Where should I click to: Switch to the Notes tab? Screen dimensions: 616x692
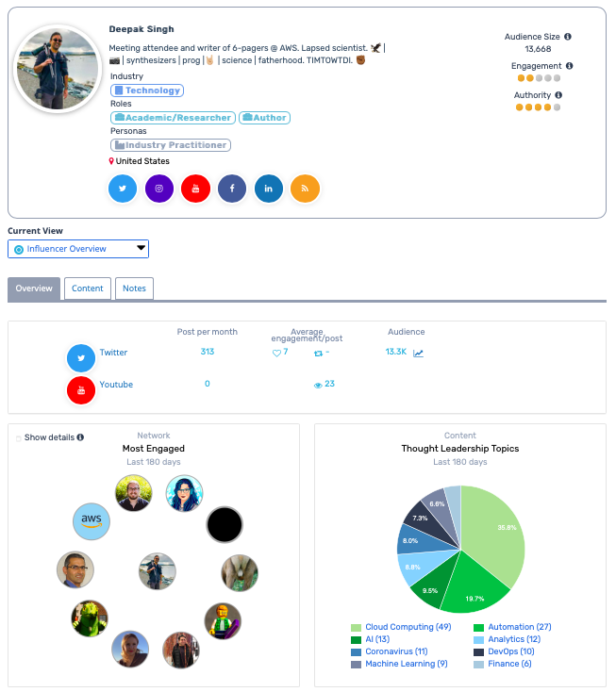134,288
